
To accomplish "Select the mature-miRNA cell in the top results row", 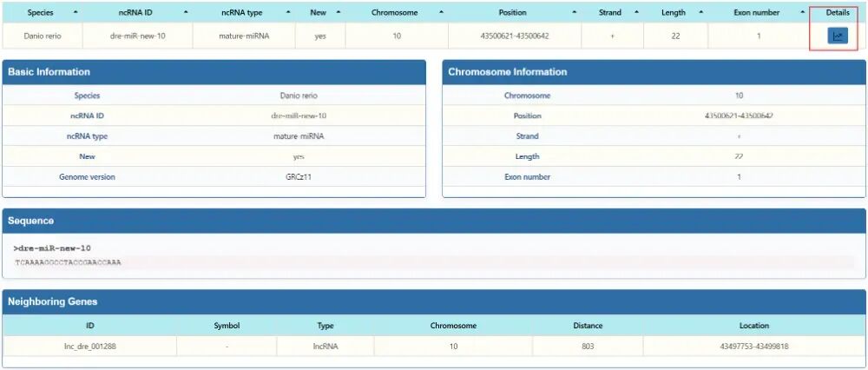I will pos(244,36).
